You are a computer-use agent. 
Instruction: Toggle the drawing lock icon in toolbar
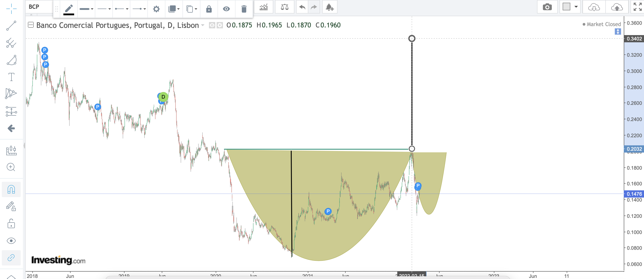209,9
